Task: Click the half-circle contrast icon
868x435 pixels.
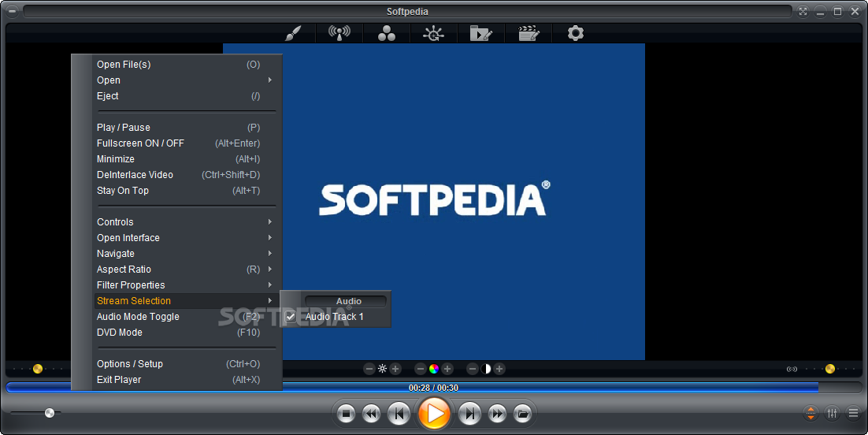Action: coord(486,369)
